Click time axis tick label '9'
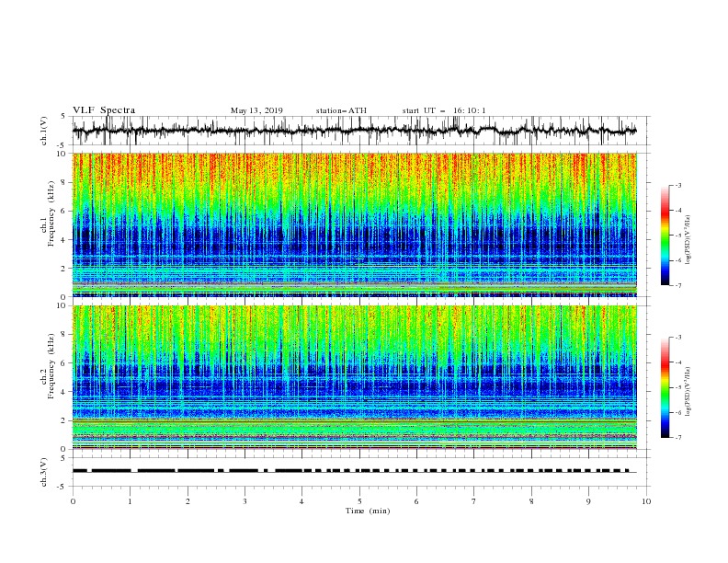Image resolution: width=728 pixels, height=563 pixels. coord(588,501)
